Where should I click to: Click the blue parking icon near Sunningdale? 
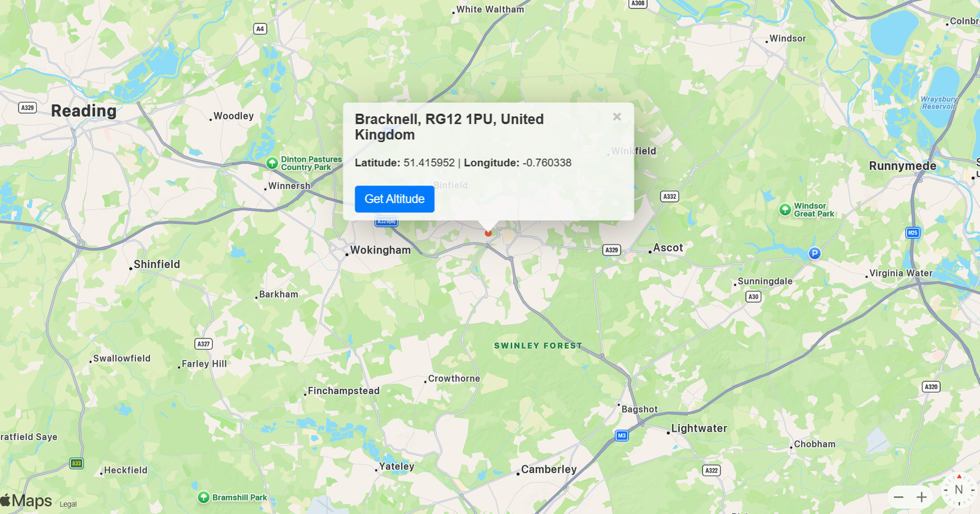[815, 253]
